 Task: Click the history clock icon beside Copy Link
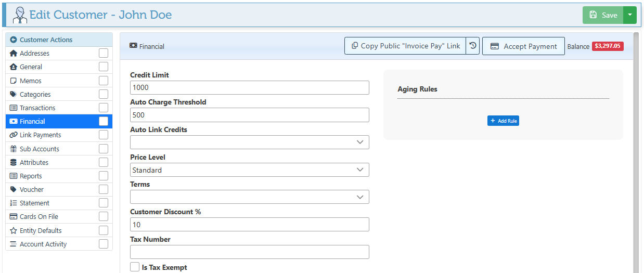point(472,46)
